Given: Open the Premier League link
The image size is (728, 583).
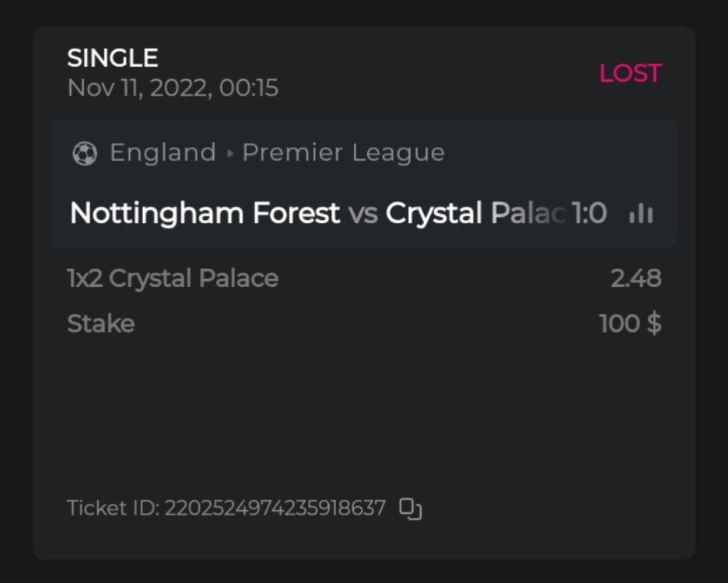Looking at the screenshot, I should (x=343, y=152).
